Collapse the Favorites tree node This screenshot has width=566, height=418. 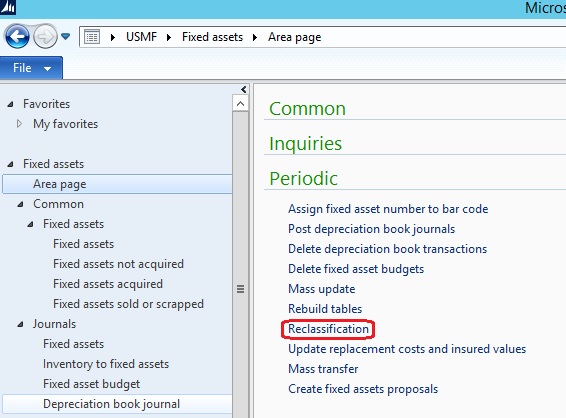(10, 104)
